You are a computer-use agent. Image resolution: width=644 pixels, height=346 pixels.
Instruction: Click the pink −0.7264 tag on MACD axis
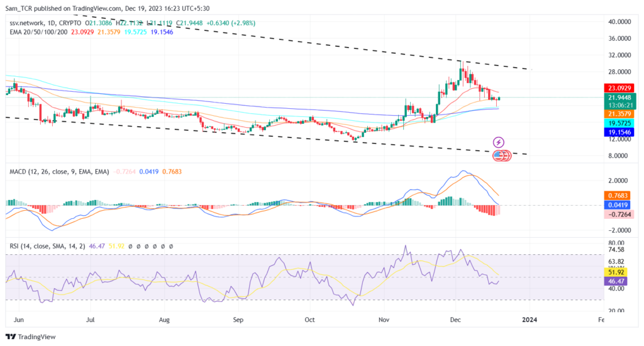tap(619, 215)
